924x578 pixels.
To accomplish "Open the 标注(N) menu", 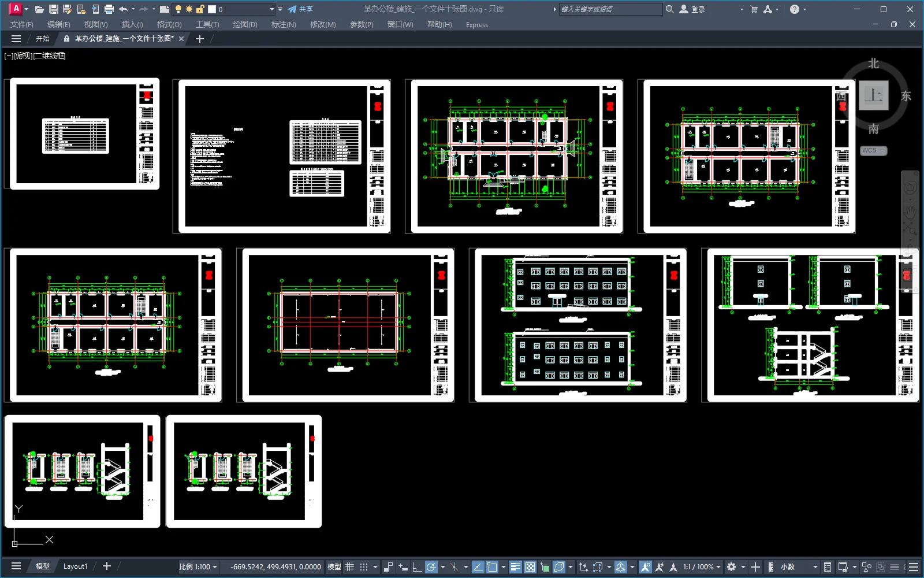I will [284, 24].
